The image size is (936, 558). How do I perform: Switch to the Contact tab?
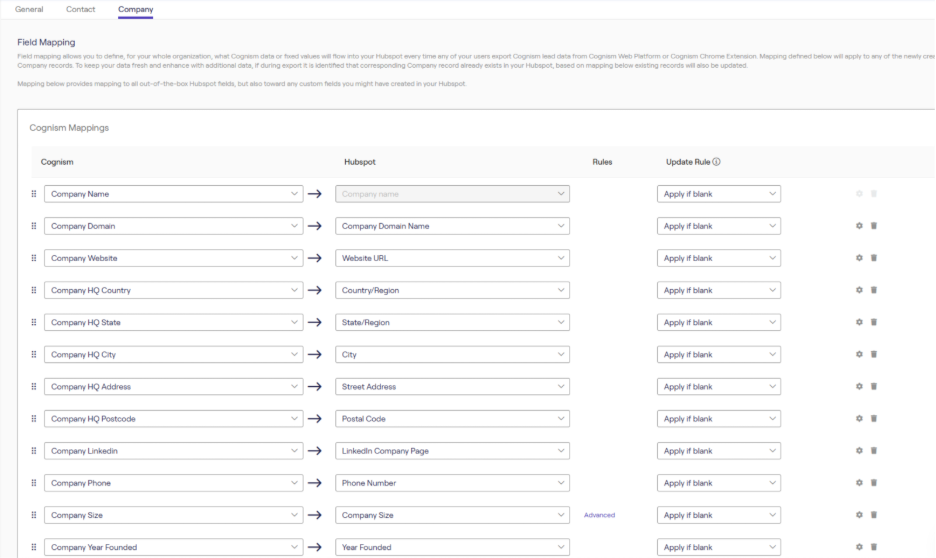81,9
